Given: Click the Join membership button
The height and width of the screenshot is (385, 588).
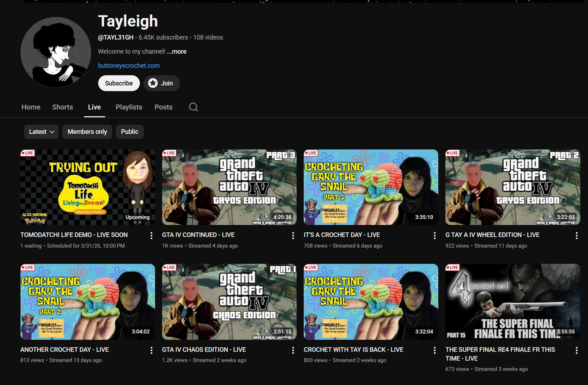Looking at the screenshot, I should click(162, 83).
